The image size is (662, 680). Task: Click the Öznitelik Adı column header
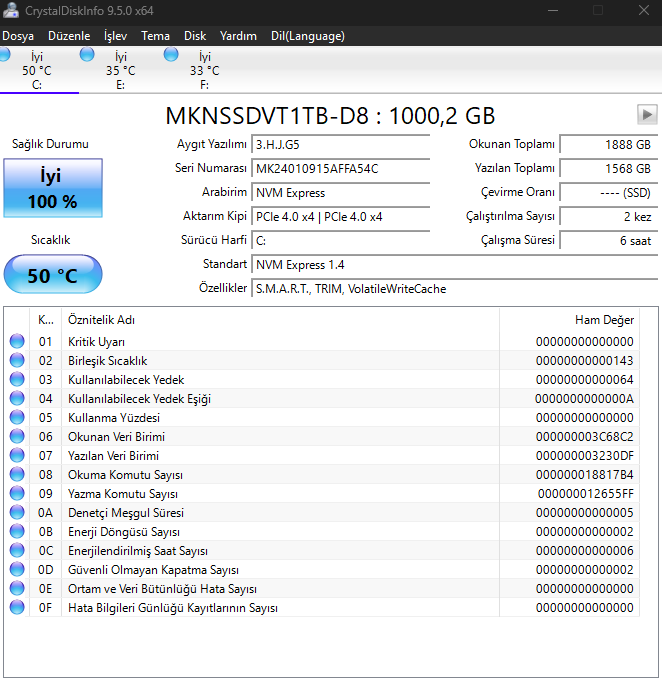[101, 320]
